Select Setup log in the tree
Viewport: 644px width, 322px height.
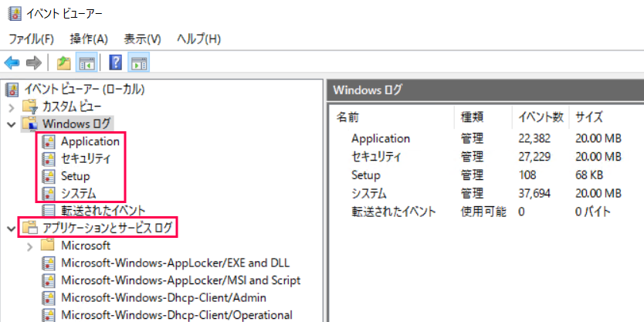pos(75,176)
